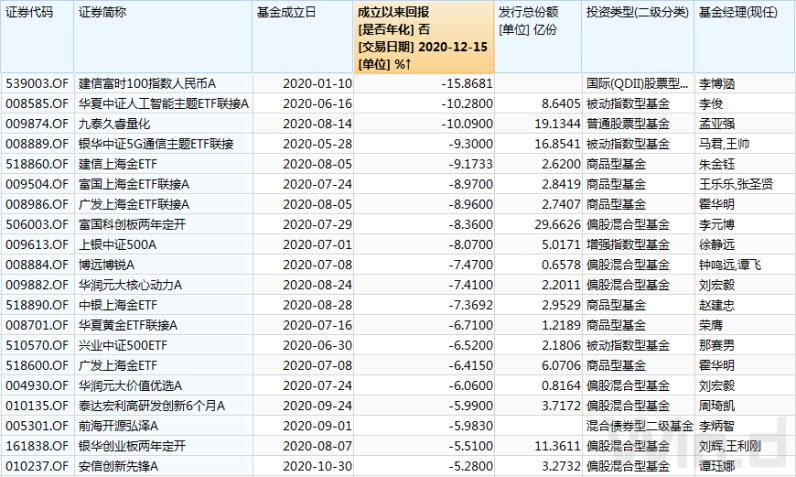The width and height of the screenshot is (796, 477).
Task: Select fund code 008889.OF
Action: 37,144
